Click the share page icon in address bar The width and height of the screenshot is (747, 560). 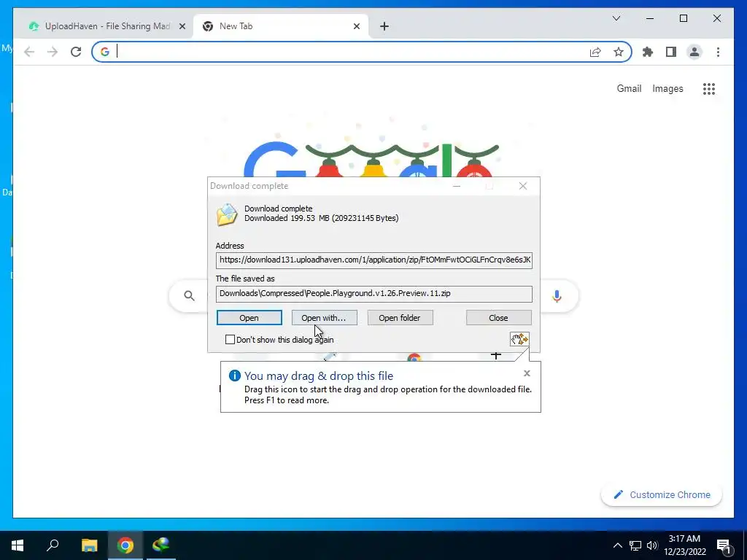point(595,52)
